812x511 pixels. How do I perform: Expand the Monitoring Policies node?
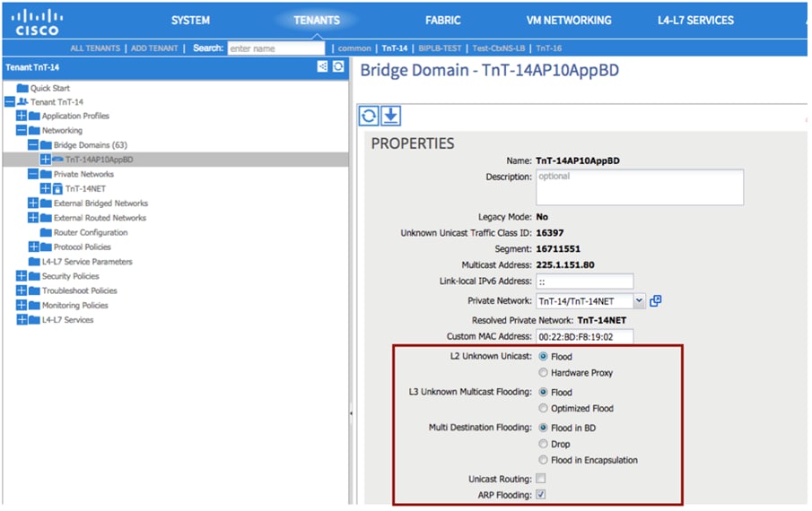(22, 305)
